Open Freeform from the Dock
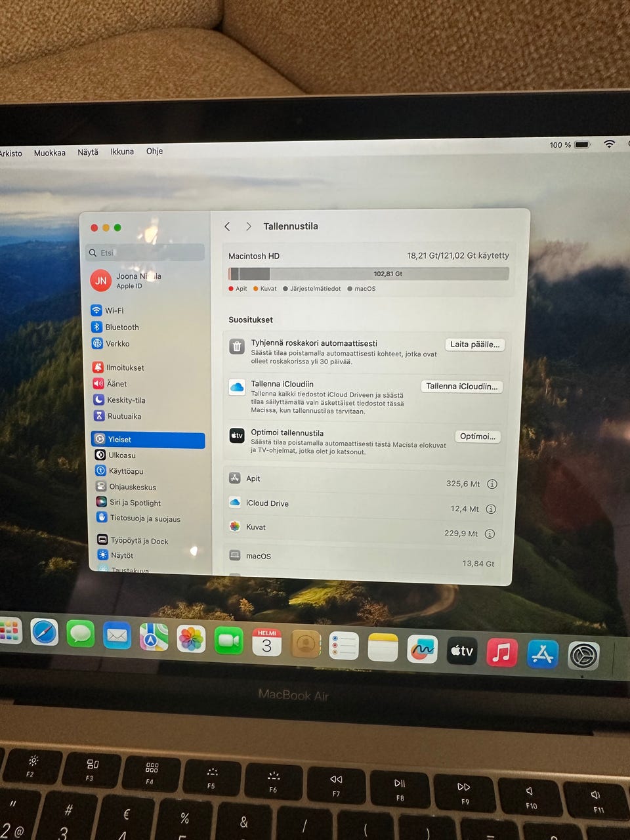This screenshot has width=630, height=840. [x=423, y=649]
